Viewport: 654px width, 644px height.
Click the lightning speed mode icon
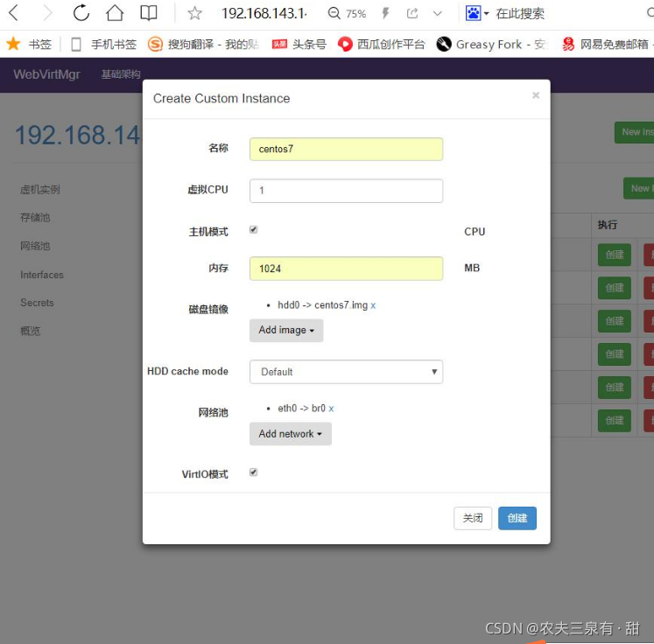[385, 13]
